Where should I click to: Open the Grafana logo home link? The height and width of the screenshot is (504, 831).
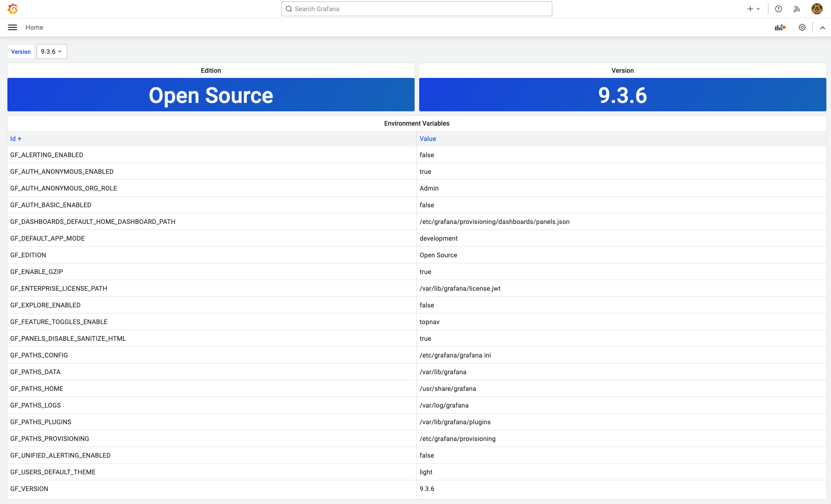(13, 9)
